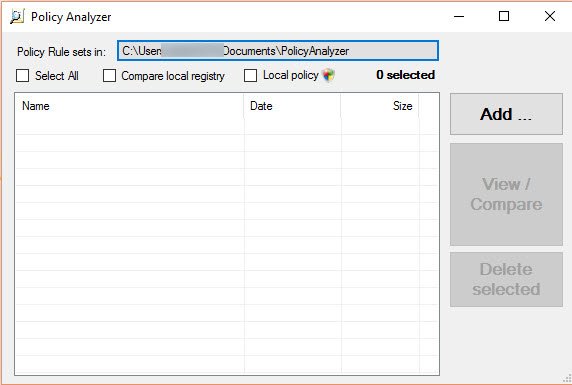Sort list by Date column header
572x385 pixels.
point(292,106)
